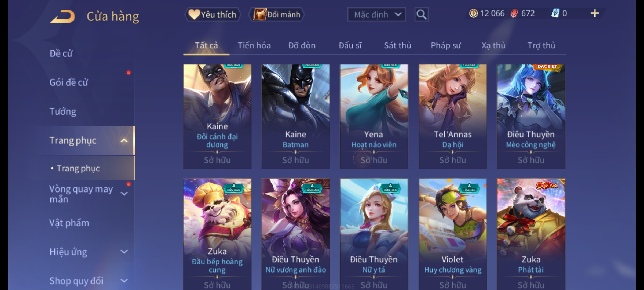
Task: Go to Gói đề cử menu
Action: coord(68,82)
